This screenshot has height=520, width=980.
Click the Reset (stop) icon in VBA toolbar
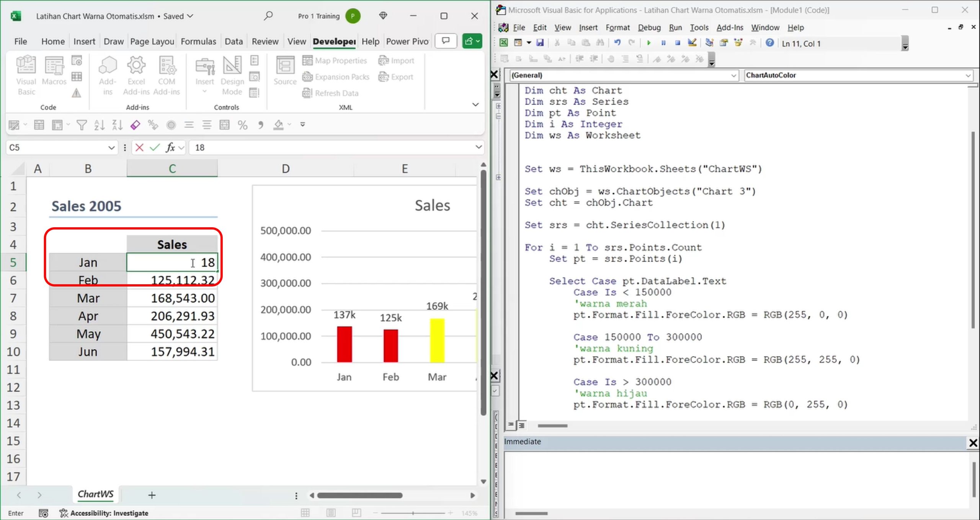678,43
